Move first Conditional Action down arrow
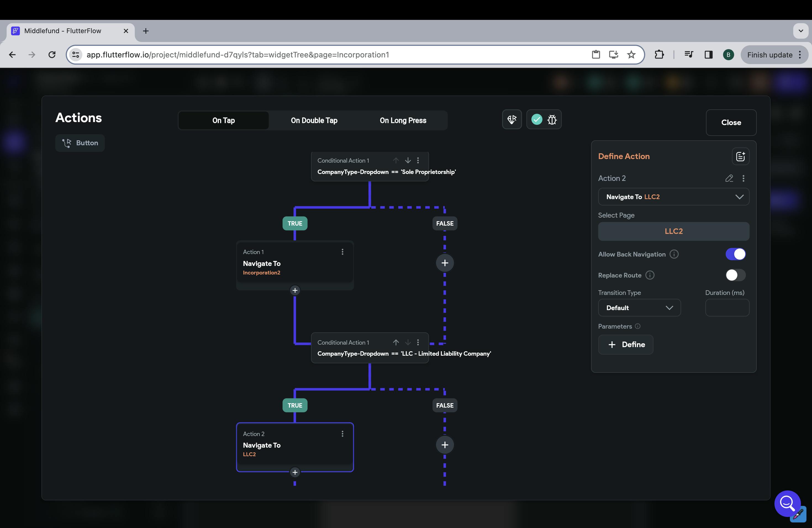 pos(408,160)
